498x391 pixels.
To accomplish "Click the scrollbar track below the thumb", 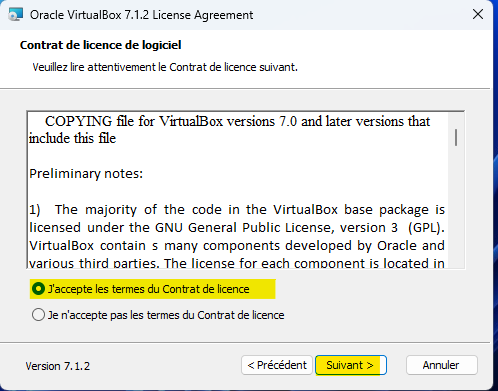I will pyautogui.click(x=456, y=207).
